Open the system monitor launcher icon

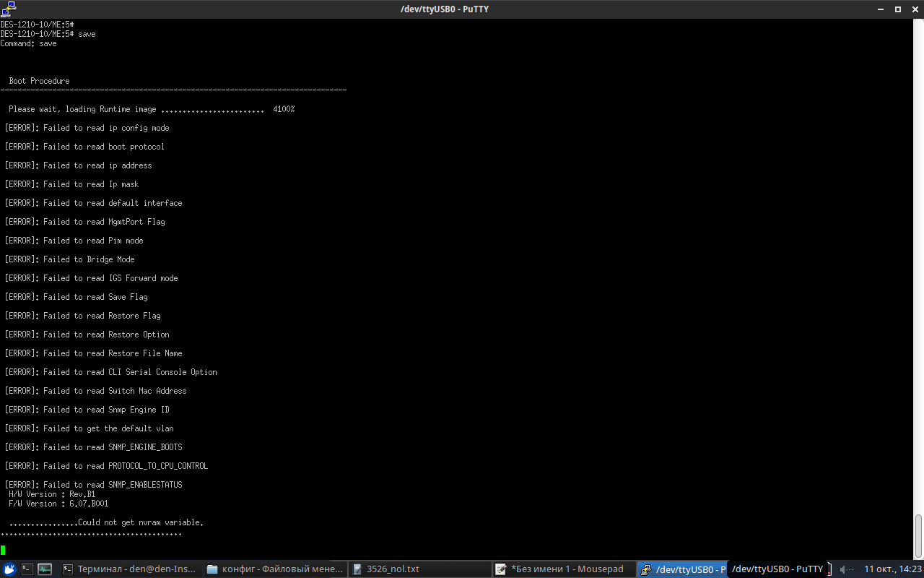45,569
